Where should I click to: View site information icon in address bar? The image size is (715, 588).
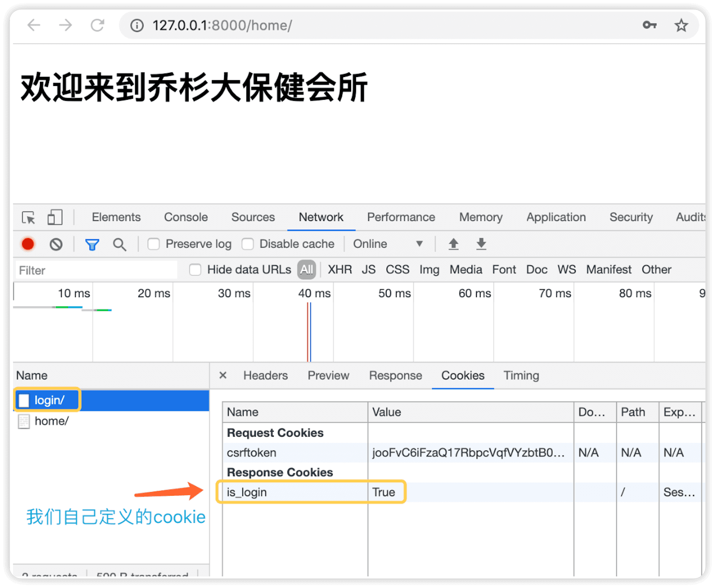click(137, 25)
